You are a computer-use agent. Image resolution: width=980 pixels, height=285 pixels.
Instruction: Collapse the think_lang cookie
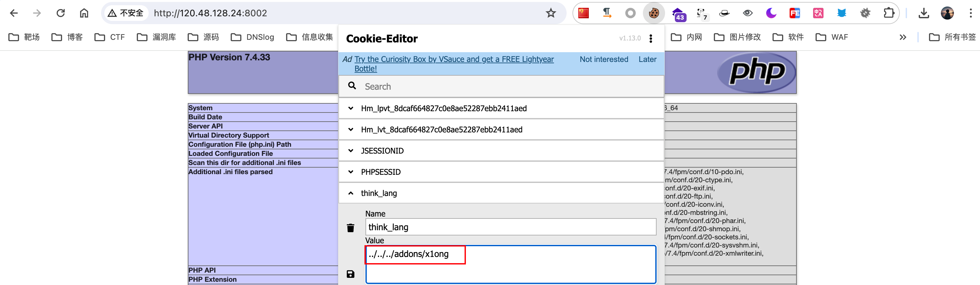(x=351, y=193)
